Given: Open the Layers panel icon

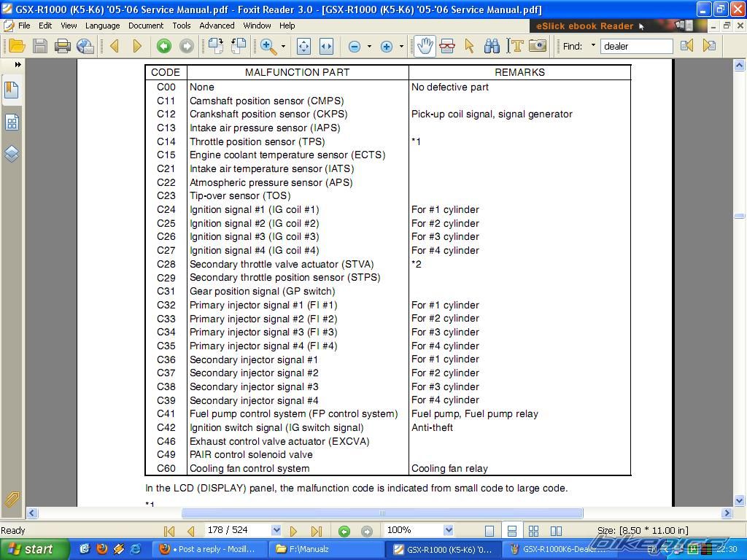Looking at the screenshot, I should click(x=12, y=154).
